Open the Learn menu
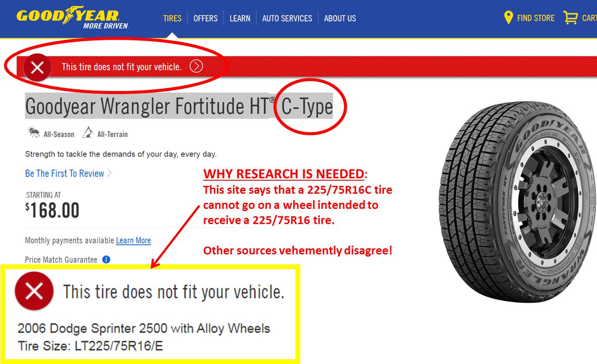This screenshot has height=364, width=597. 240,18
